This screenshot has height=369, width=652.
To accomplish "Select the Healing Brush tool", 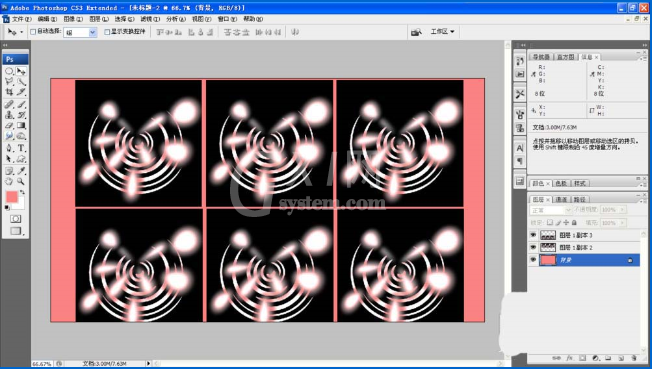I will coord(9,104).
